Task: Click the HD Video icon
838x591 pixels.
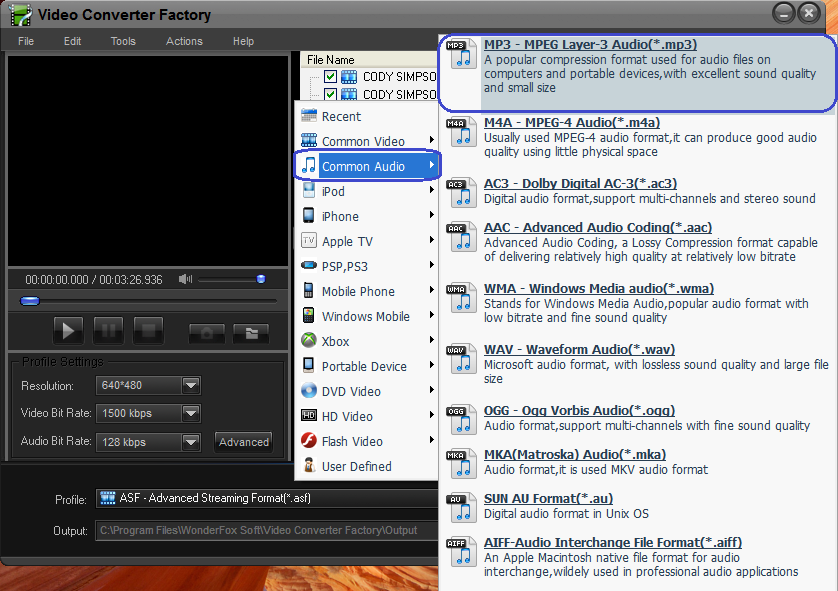Action: [309, 415]
